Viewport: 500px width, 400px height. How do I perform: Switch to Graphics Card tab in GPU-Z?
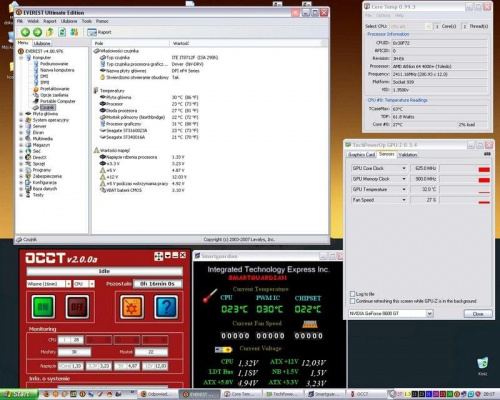point(361,154)
